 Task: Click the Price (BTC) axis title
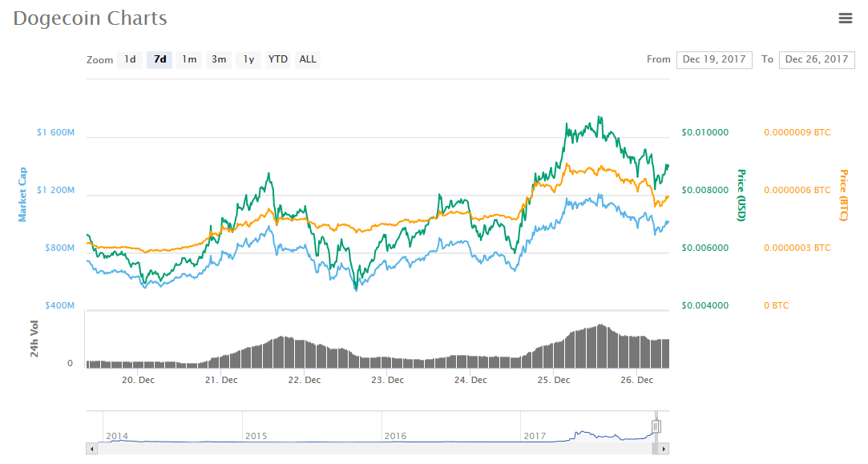click(844, 196)
